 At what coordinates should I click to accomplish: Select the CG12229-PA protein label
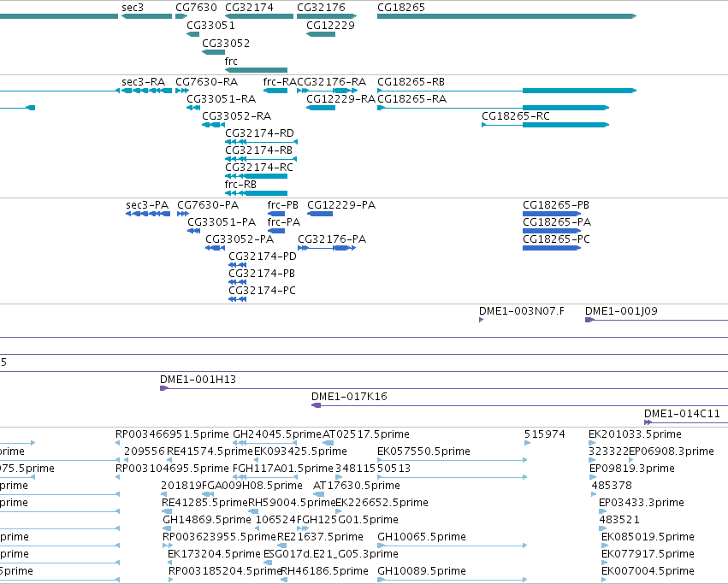click(x=341, y=205)
